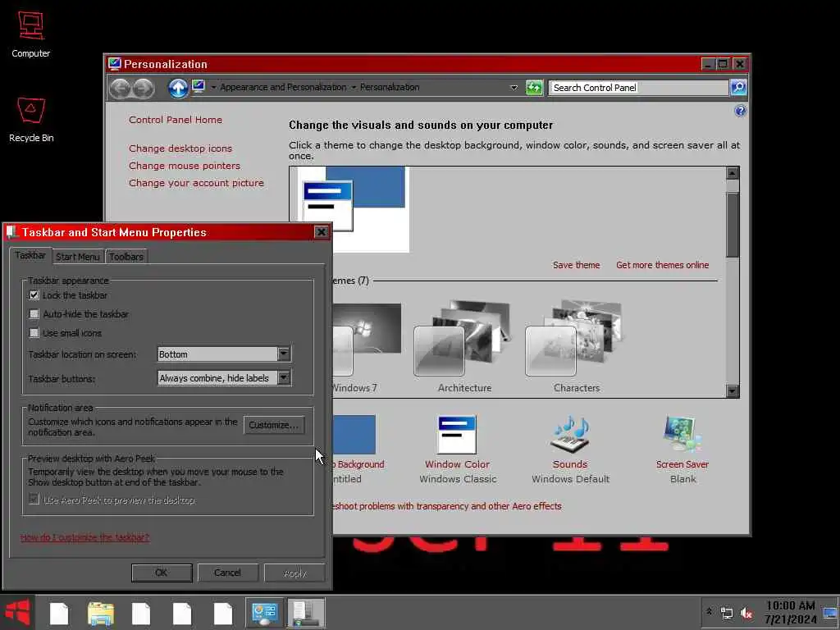Select the Architecture theme thumbnail
840x630 pixels.
pos(464,346)
